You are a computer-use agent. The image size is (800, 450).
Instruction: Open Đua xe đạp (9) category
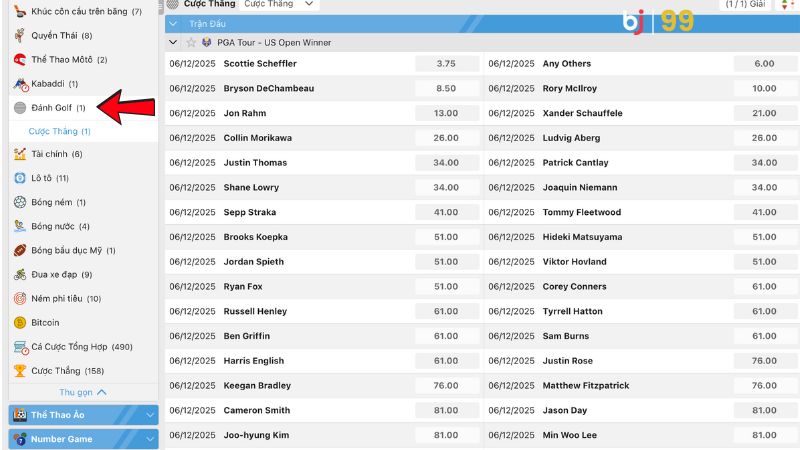pos(61,274)
